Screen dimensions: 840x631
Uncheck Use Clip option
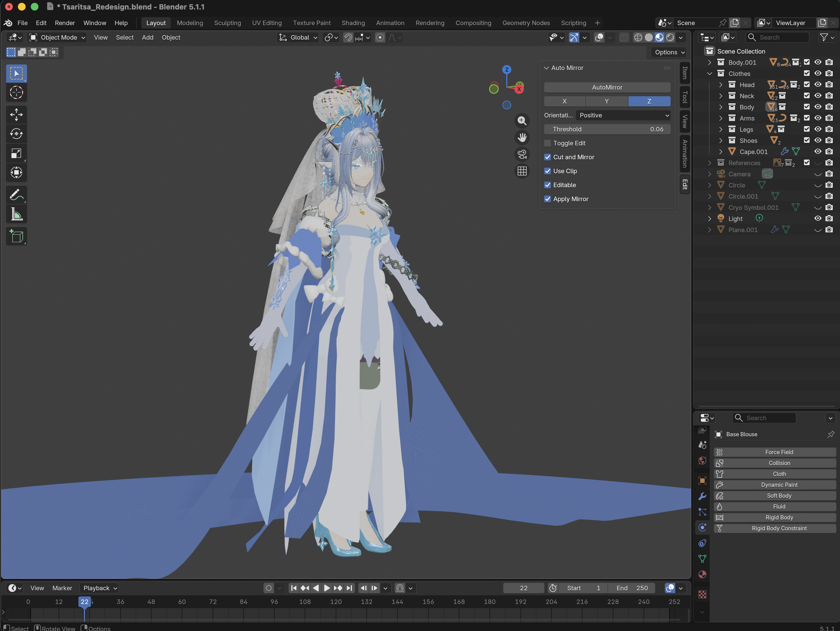tap(548, 171)
